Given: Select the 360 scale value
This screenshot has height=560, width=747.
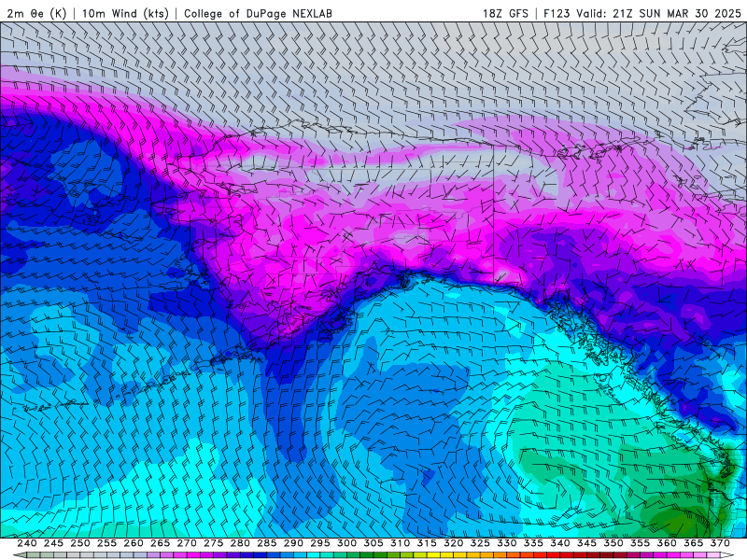Looking at the screenshot, I should (667, 543).
